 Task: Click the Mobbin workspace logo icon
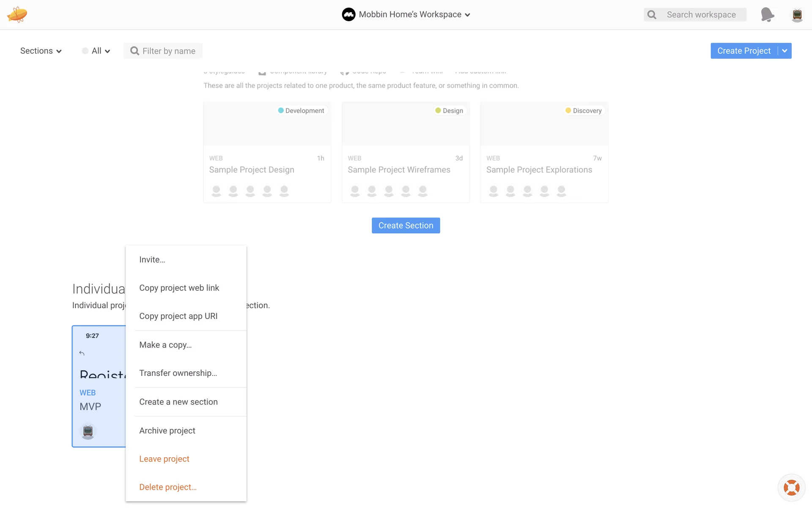tap(348, 14)
